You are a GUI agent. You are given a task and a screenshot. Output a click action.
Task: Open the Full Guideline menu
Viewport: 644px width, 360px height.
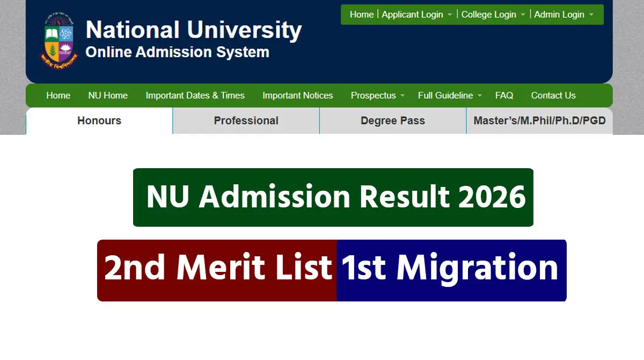tap(445, 95)
